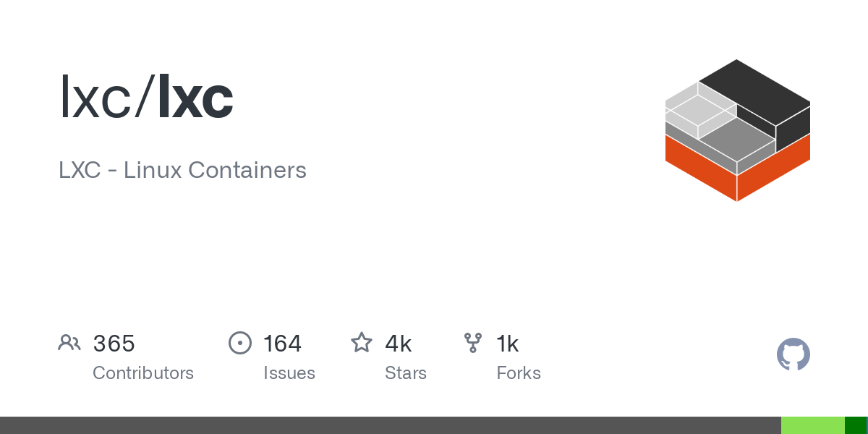This screenshot has height=434, width=868.
Task: Open the Issues label
Action: (x=289, y=373)
